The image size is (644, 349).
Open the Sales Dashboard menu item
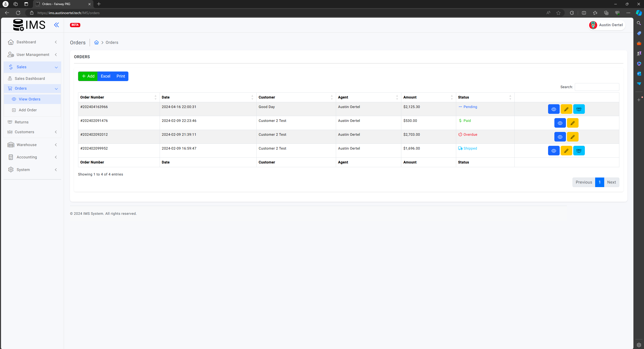coord(30,78)
